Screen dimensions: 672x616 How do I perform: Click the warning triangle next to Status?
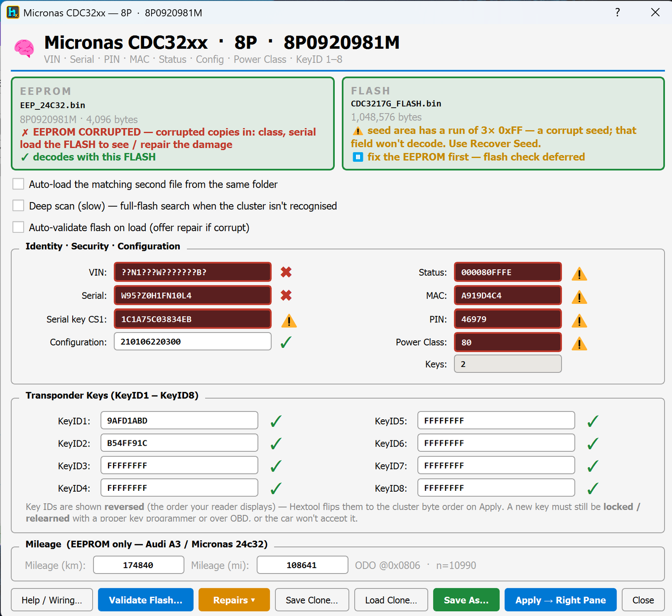tap(579, 274)
